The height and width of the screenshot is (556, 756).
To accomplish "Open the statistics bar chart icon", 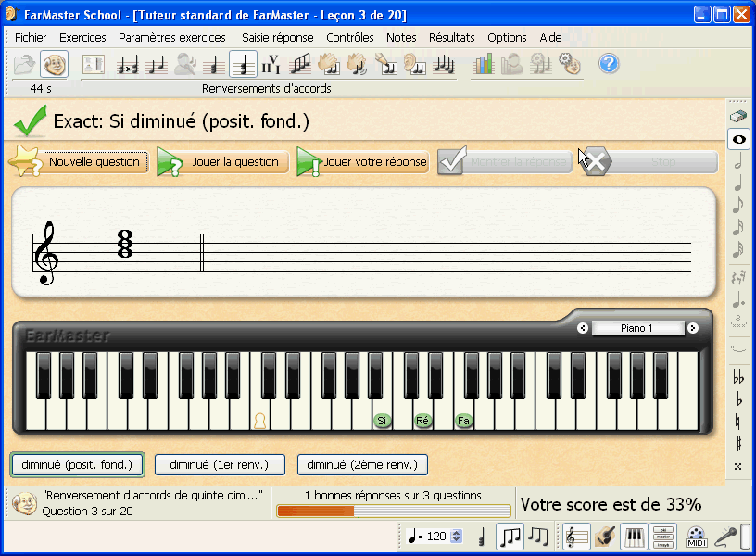I will (483, 64).
